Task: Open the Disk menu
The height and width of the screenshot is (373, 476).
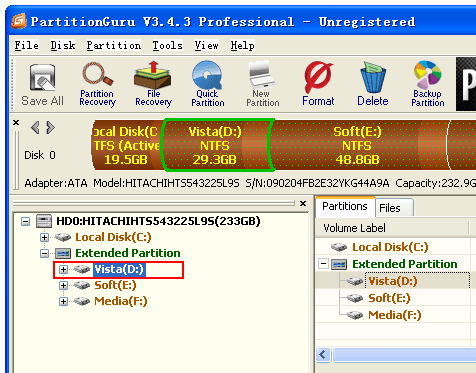Action: pos(63,45)
